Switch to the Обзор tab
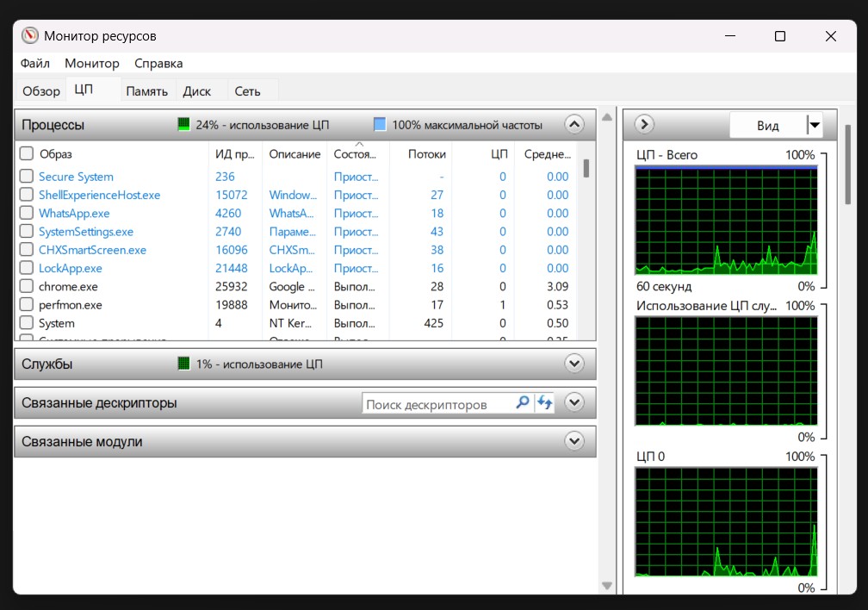Image resolution: width=868 pixels, height=610 pixels. [x=41, y=90]
